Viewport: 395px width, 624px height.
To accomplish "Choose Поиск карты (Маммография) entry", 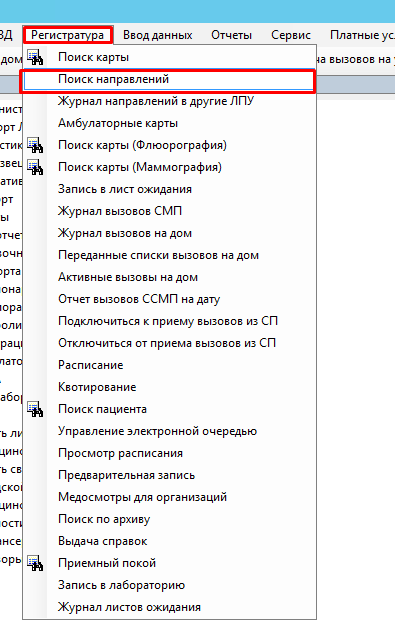I will [x=169, y=167].
